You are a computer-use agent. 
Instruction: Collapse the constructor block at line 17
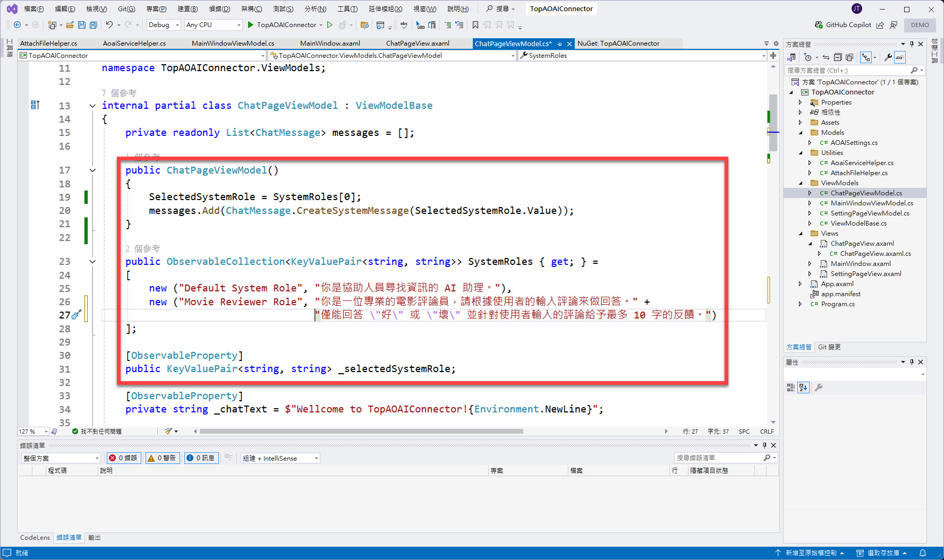92,170
